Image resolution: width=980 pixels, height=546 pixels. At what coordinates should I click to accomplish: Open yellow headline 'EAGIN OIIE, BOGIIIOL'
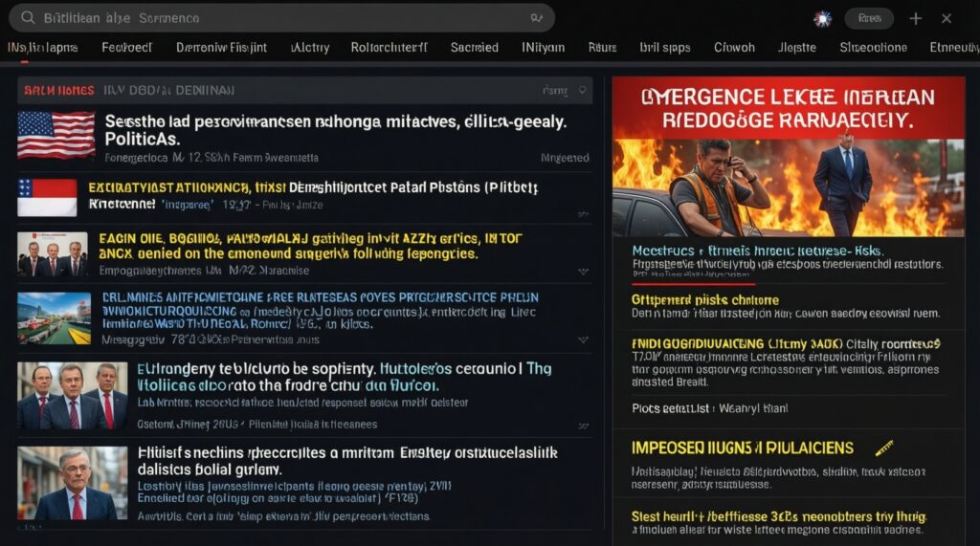tap(310, 246)
